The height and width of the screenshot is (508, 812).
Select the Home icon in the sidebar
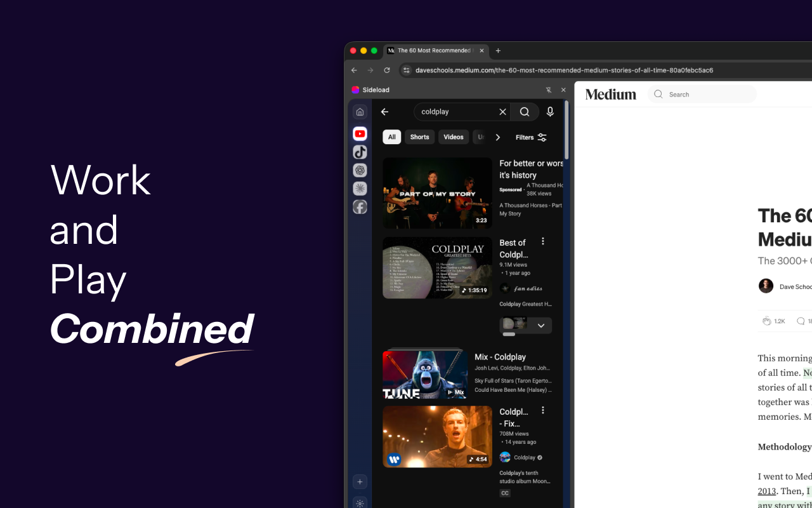(360, 111)
